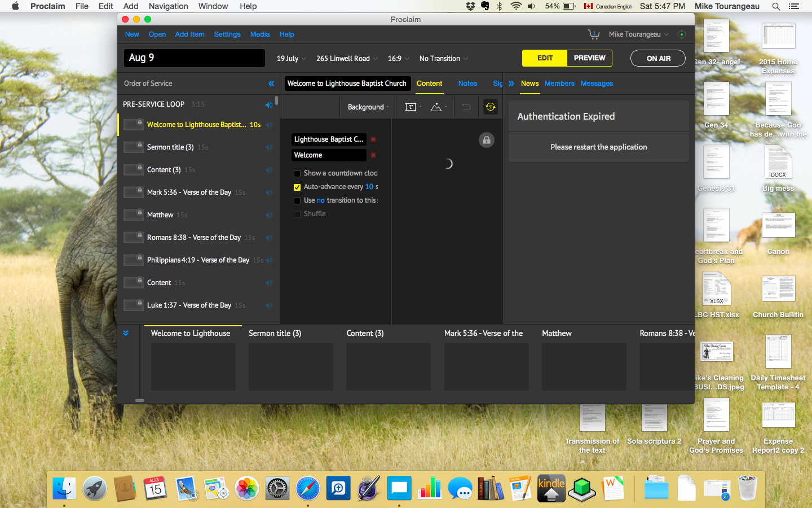Open the 265 Linwell Road dropdown

point(347,59)
